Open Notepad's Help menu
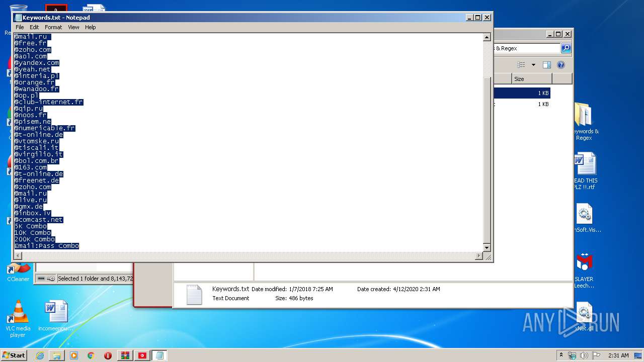The height and width of the screenshot is (362, 644). [91, 27]
